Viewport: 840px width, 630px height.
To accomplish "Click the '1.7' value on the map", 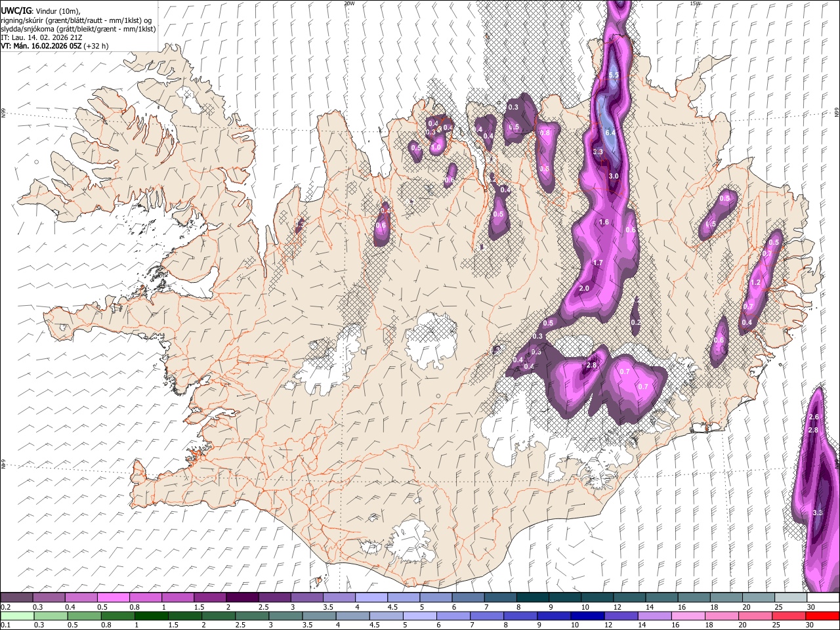I will tap(597, 263).
